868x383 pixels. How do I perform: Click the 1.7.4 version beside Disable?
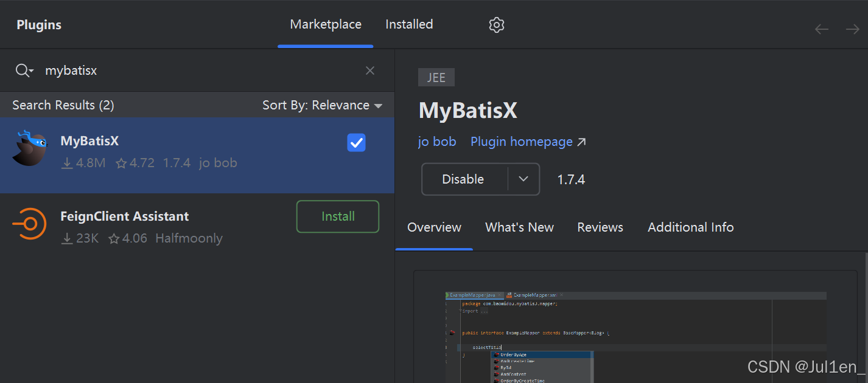pos(571,179)
